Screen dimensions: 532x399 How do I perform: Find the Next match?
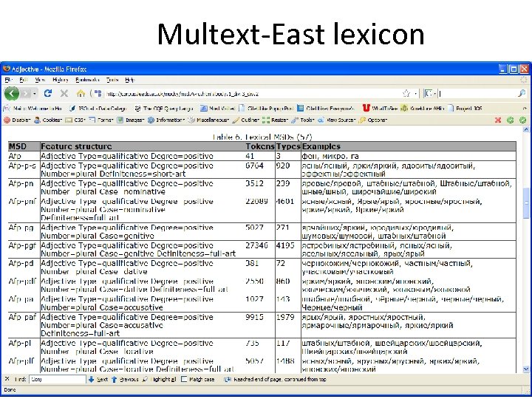click(98, 379)
